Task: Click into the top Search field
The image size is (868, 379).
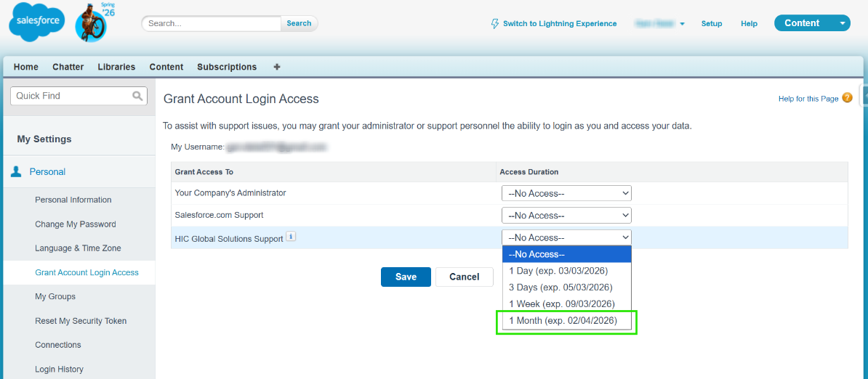Action: click(211, 23)
